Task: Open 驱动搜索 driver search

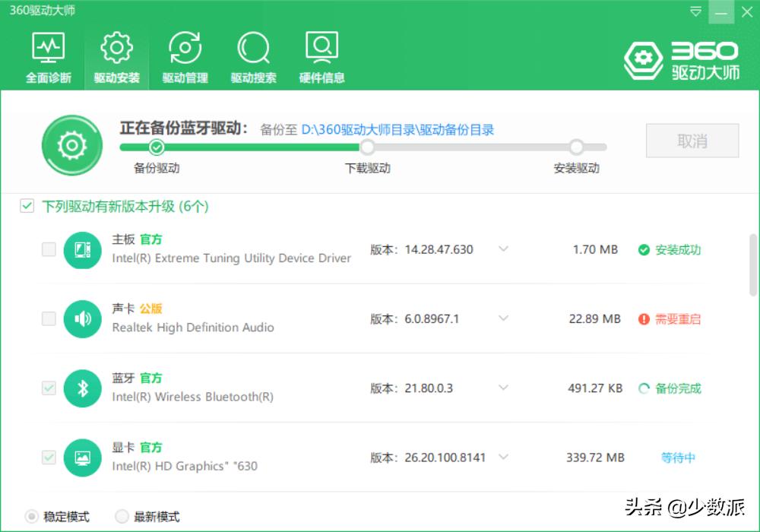Action: tap(252, 55)
